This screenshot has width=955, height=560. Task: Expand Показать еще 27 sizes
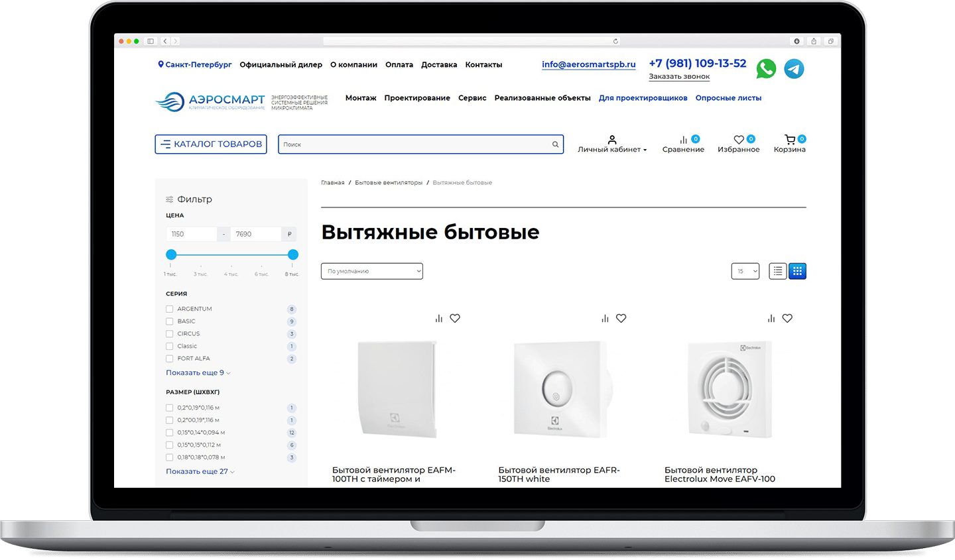(x=200, y=472)
